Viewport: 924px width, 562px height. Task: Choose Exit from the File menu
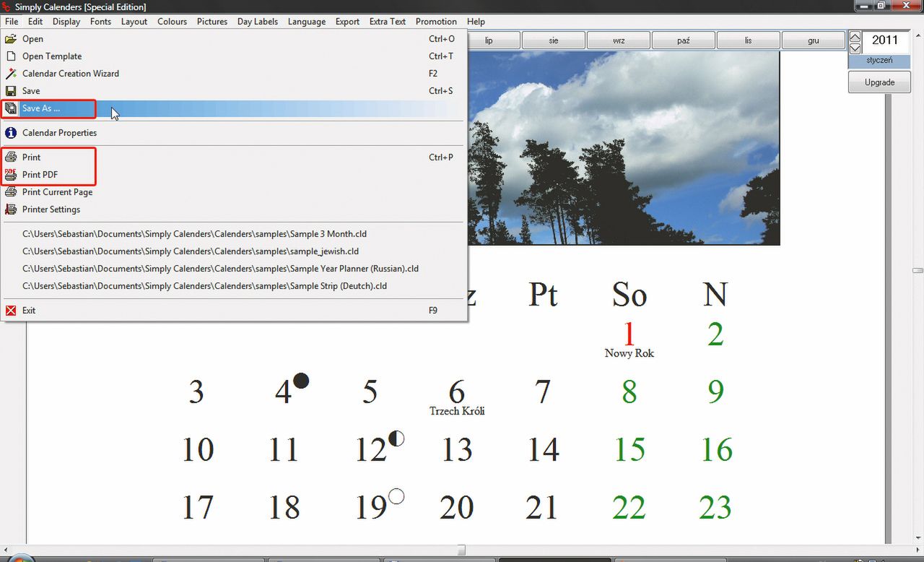(234, 311)
